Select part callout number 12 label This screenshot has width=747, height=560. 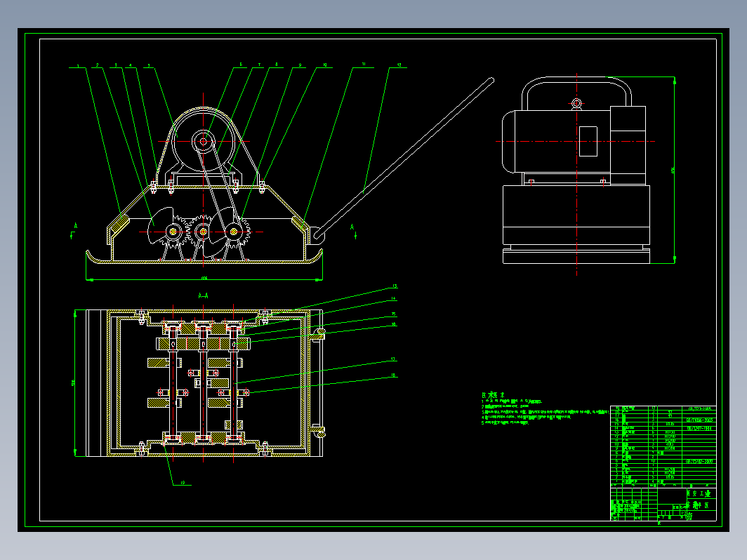[x=399, y=65]
